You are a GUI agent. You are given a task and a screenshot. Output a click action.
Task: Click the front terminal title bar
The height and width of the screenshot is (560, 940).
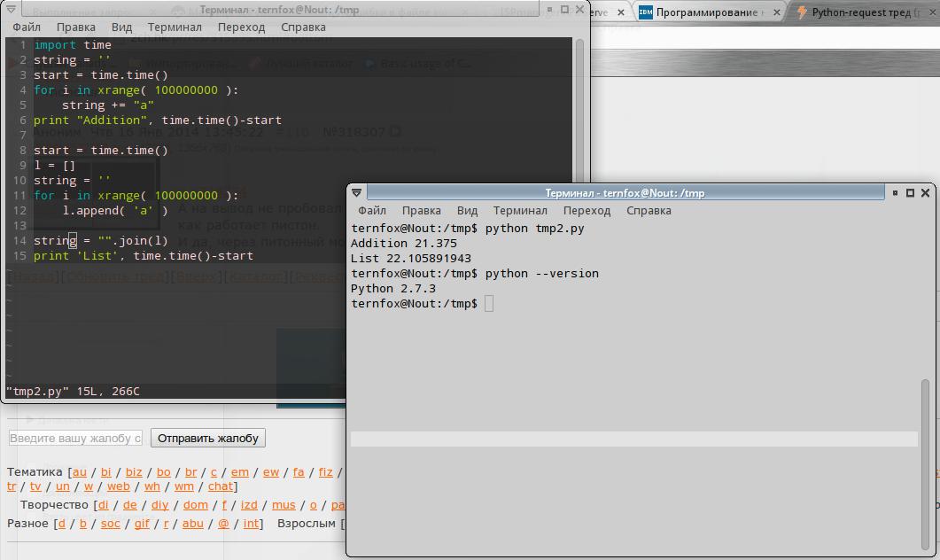[625, 193]
